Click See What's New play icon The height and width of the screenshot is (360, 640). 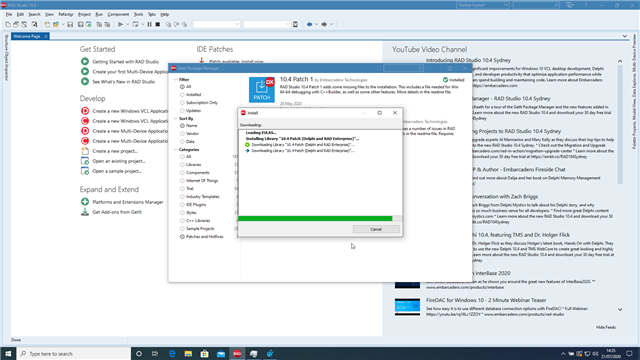click(85, 82)
